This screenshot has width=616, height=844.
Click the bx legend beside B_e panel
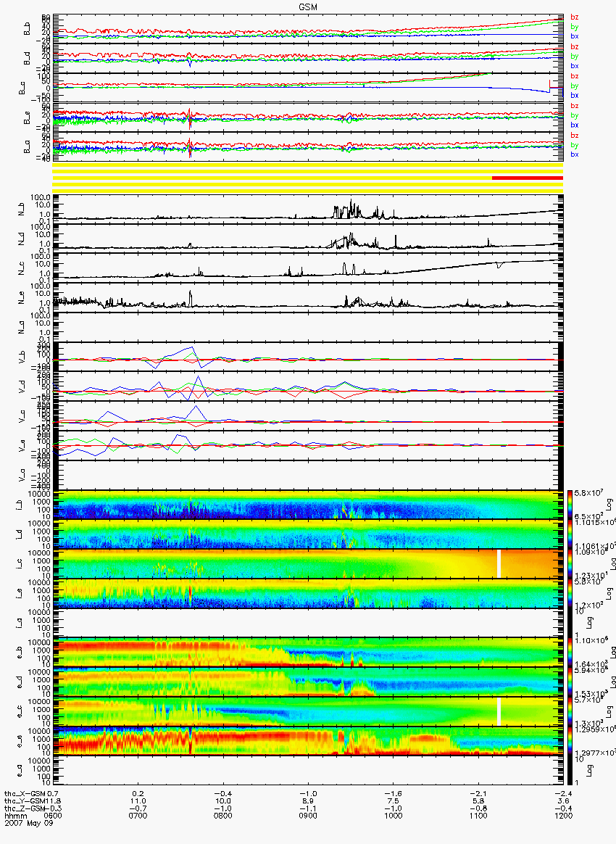(x=575, y=125)
